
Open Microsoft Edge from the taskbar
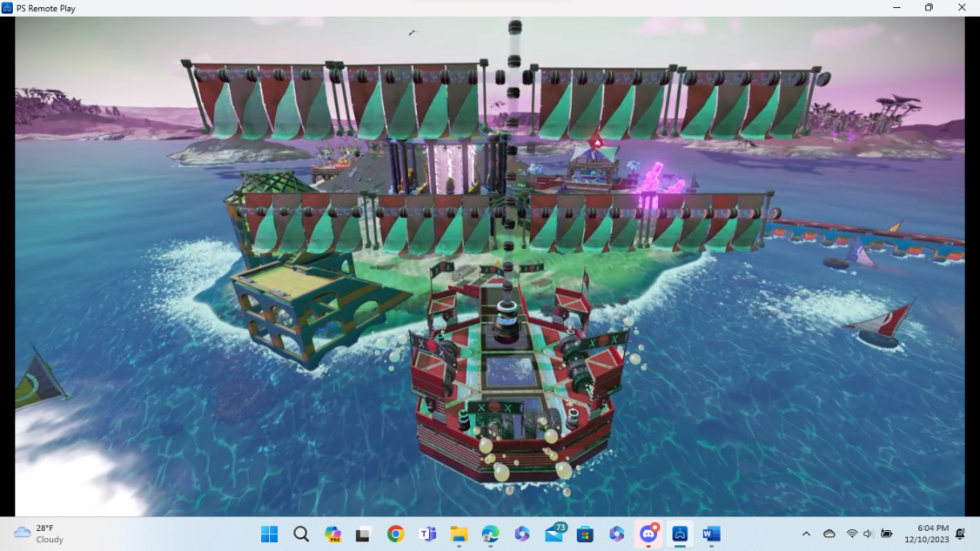pos(490,534)
